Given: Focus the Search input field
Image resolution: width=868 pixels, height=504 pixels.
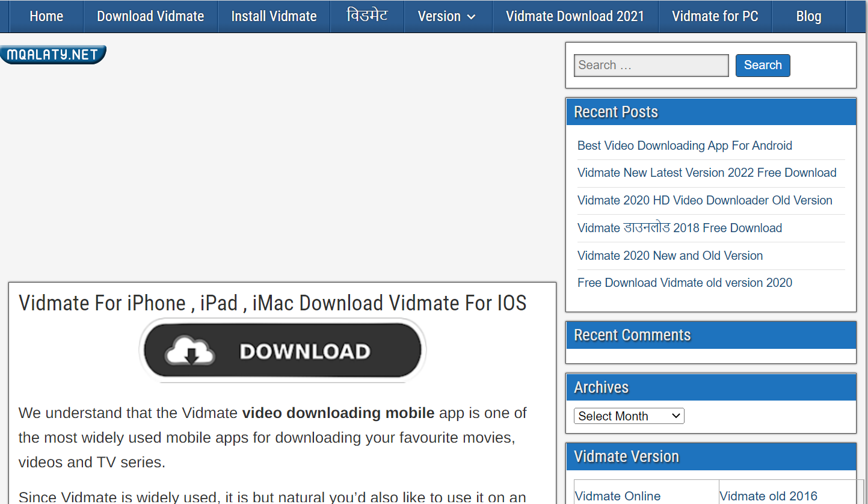Looking at the screenshot, I should (651, 65).
